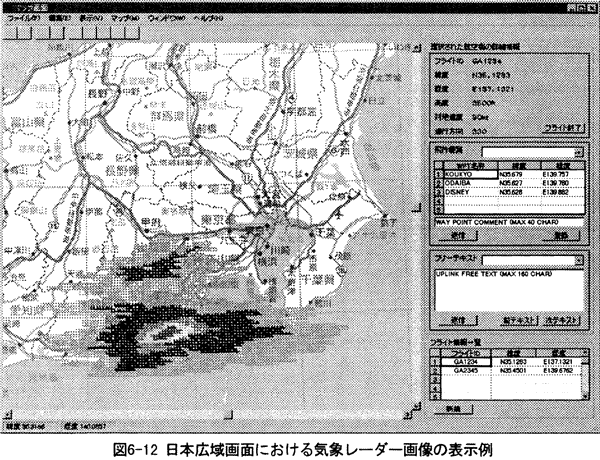Click the 前橋 label on the map
The width and height of the screenshot is (600, 460).
pos(206,128)
